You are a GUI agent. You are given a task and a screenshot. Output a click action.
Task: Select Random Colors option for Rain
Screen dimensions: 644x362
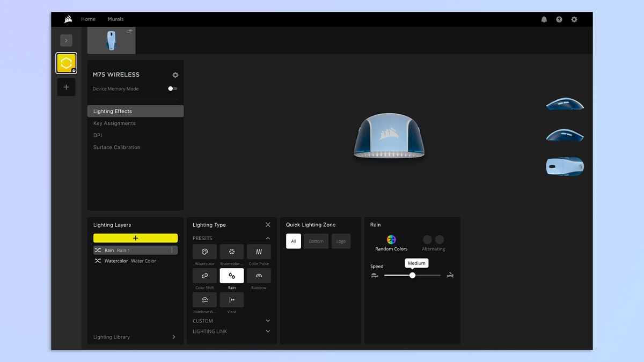[391, 240]
